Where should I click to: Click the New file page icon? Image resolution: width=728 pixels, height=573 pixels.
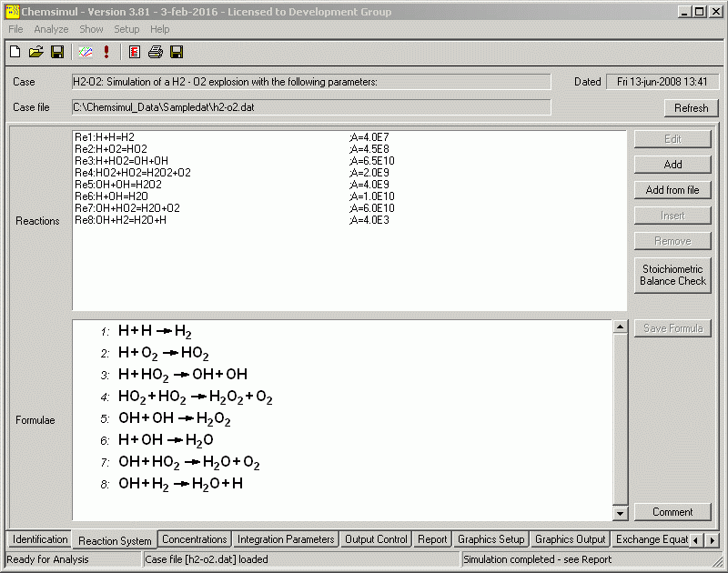[15, 52]
